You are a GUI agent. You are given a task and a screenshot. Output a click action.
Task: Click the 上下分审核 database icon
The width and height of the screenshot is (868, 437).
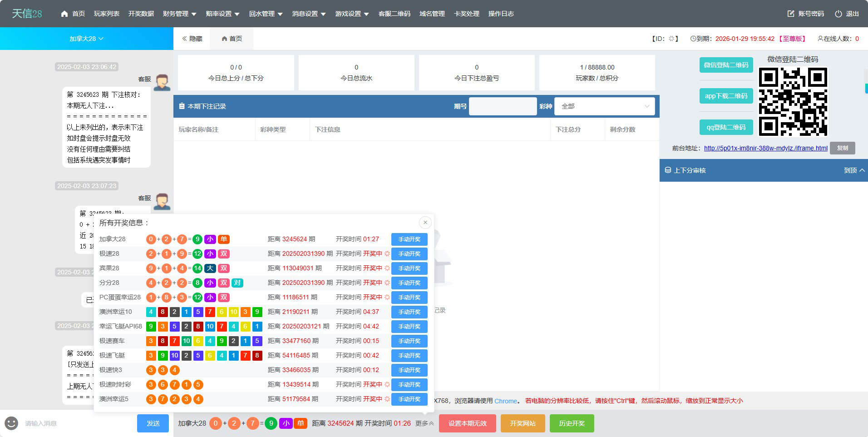point(668,170)
